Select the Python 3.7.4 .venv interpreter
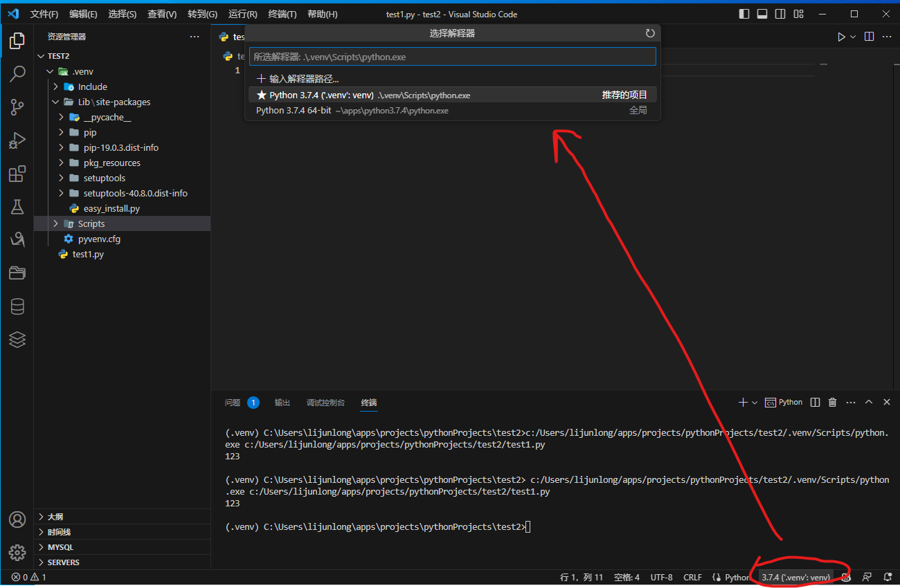Image resolution: width=900 pixels, height=588 pixels. [453, 95]
